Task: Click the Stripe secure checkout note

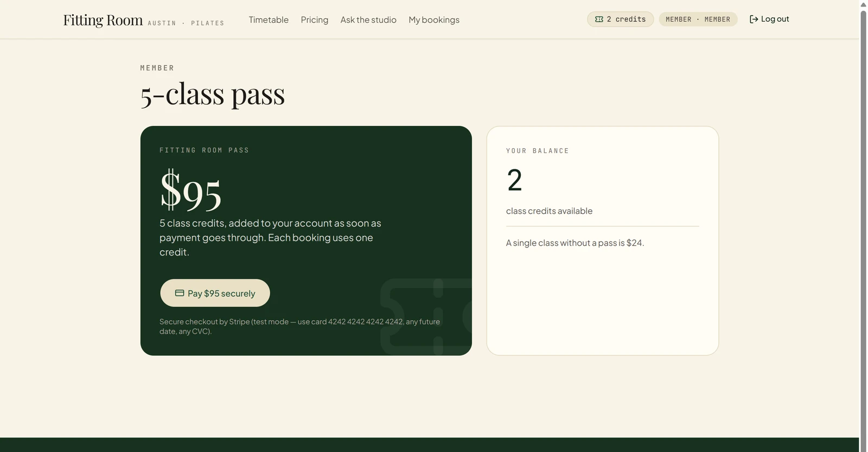Action: click(299, 326)
